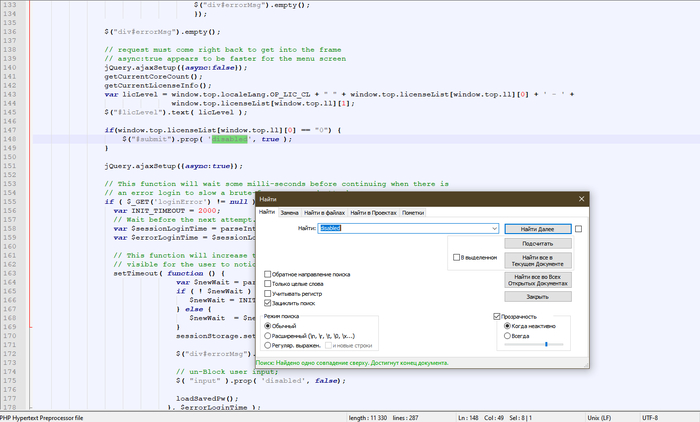The width and height of the screenshot is (700, 422).
Task: Place cursor on 'getCurrentCoreCount();' line
Action: 154,76
